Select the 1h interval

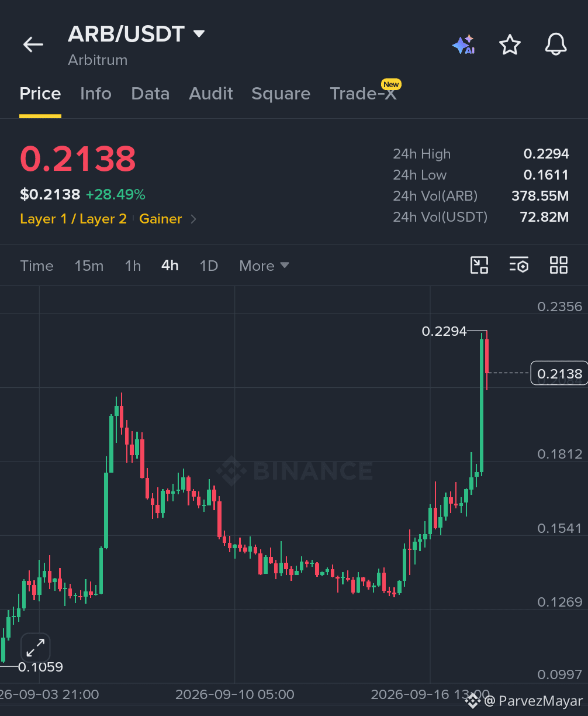pyautogui.click(x=133, y=266)
